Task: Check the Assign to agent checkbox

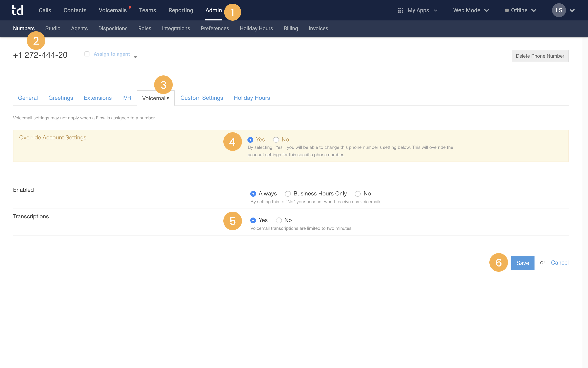Action: [87, 54]
